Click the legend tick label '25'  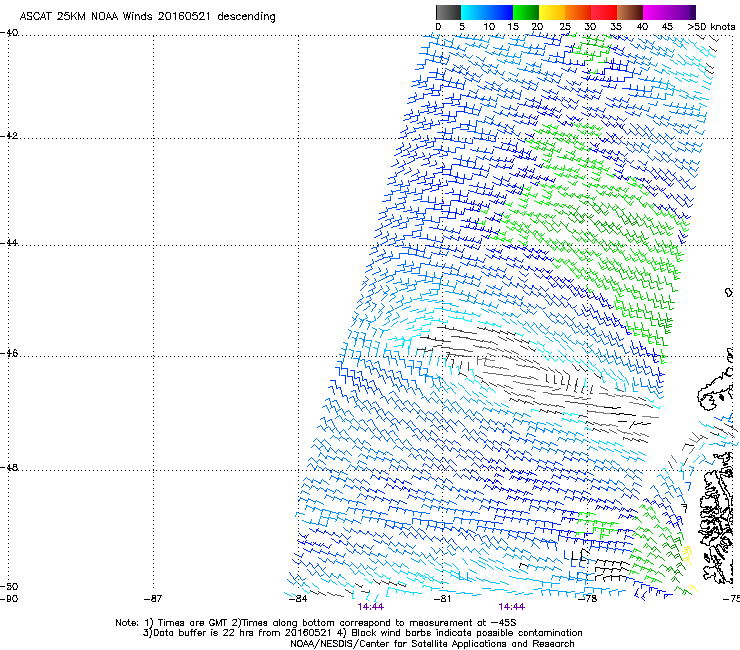[565, 26]
